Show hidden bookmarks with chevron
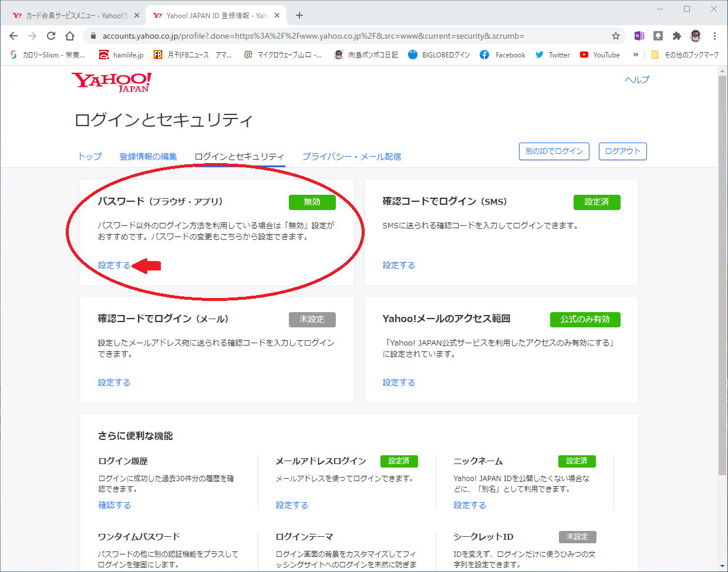The width and height of the screenshot is (728, 572). [x=635, y=55]
